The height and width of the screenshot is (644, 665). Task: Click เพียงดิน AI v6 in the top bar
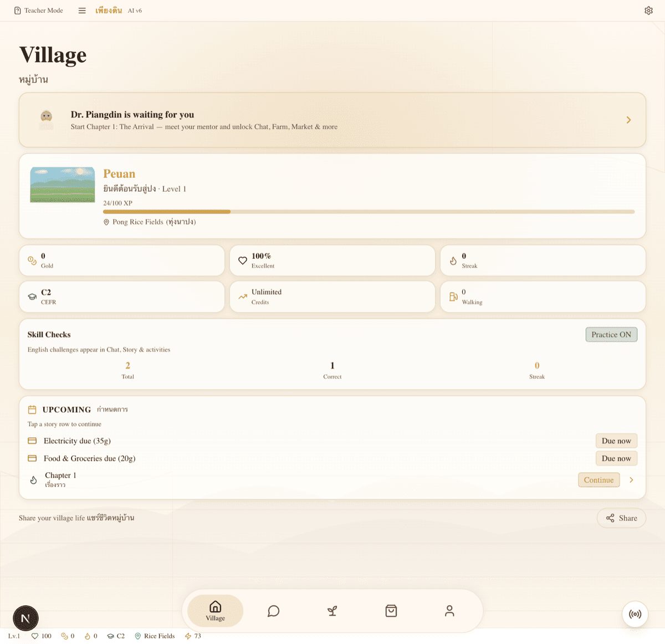[x=117, y=10]
